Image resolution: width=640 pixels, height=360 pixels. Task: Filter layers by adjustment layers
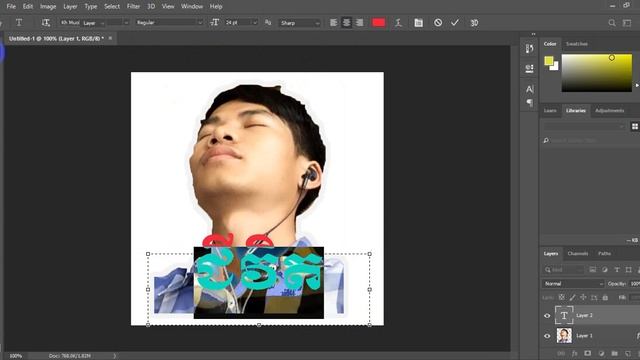click(604, 270)
